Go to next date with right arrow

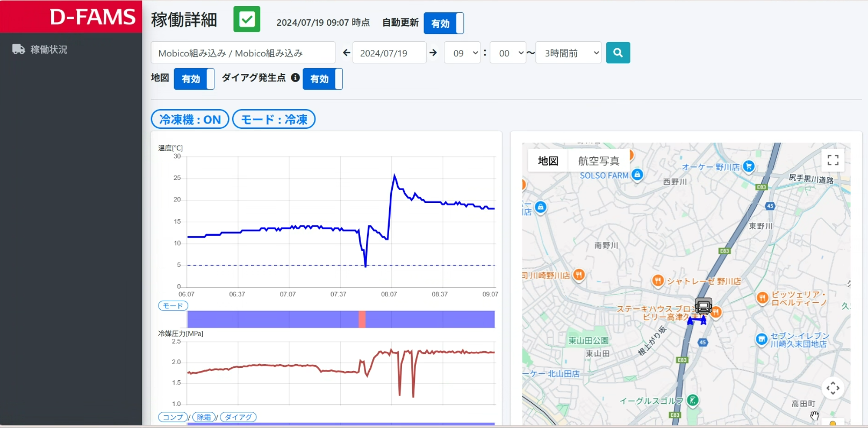433,53
